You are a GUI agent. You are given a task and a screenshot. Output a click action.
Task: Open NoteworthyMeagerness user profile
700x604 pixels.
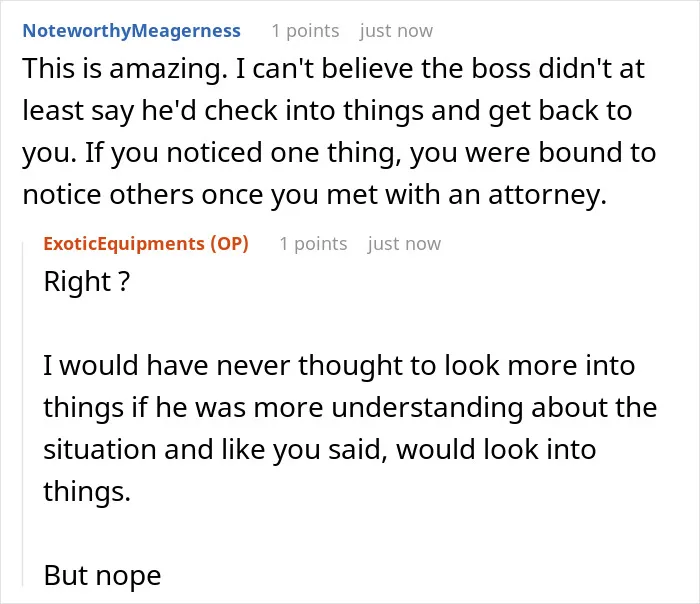pos(131,31)
